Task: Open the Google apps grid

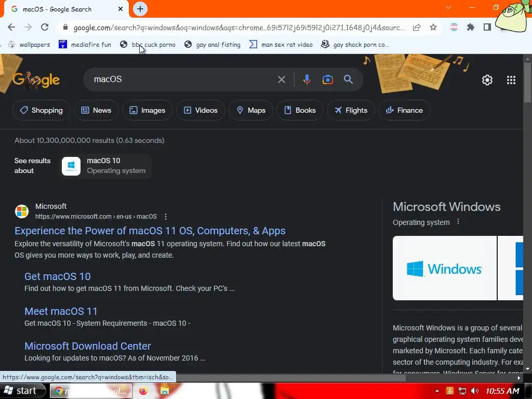Action: pyautogui.click(x=511, y=79)
